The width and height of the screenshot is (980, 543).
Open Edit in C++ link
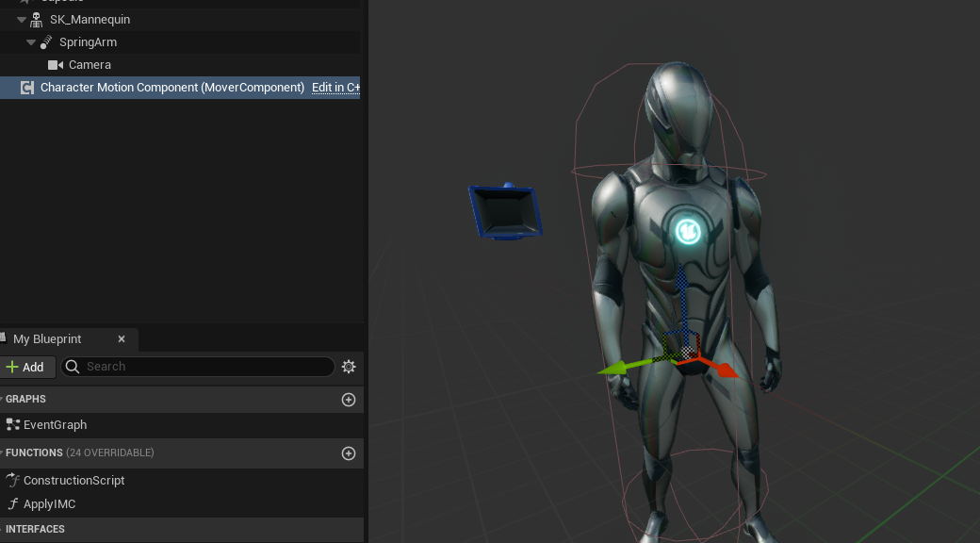(335, 87)
